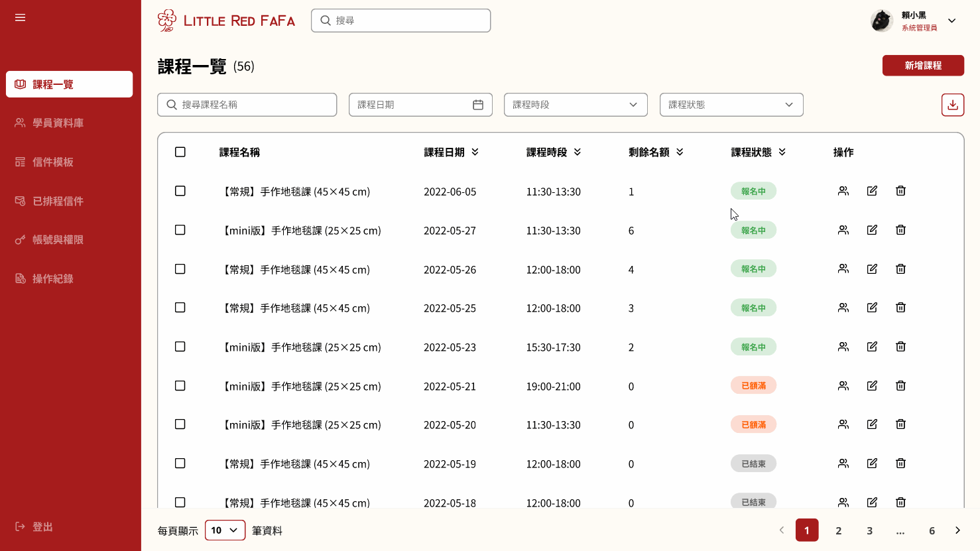Edit the 2022-05-19 已結束 course

[x=872, y=463]
